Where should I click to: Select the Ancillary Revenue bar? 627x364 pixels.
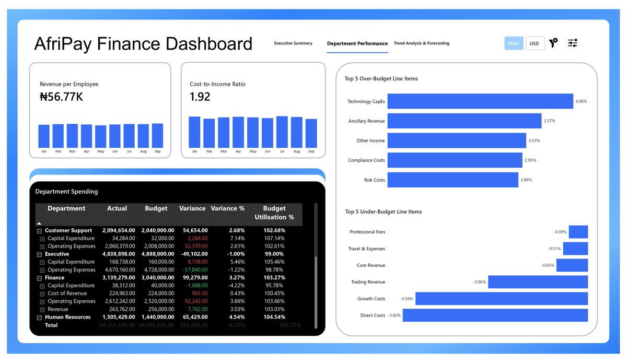point(465,121)
